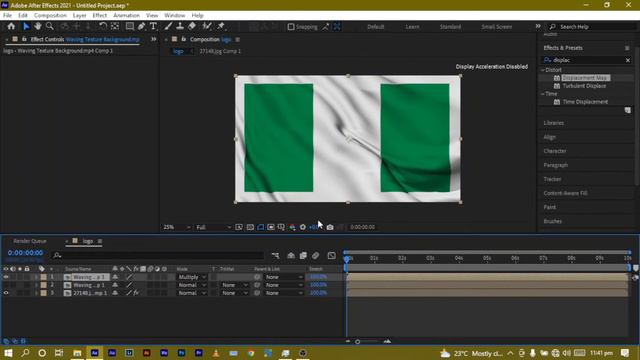Open layer 2 track matte dropdown
The width and height of the screenshot is (640, 360).
pyautogui.click(x=234, y=285)
